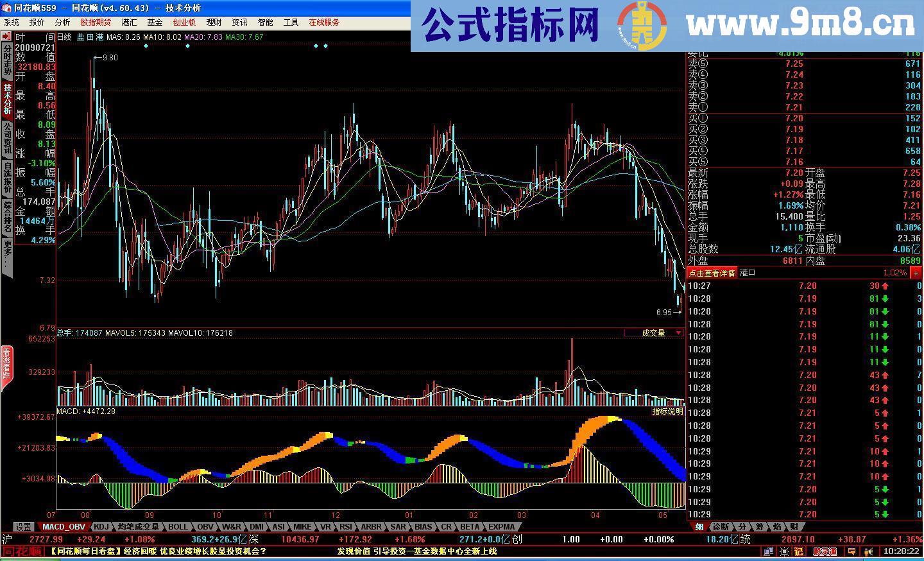Viewport: 924px width, 561px height.
Task: Click the 沪 index value 2727.99
Action: (x=46, y=539)
